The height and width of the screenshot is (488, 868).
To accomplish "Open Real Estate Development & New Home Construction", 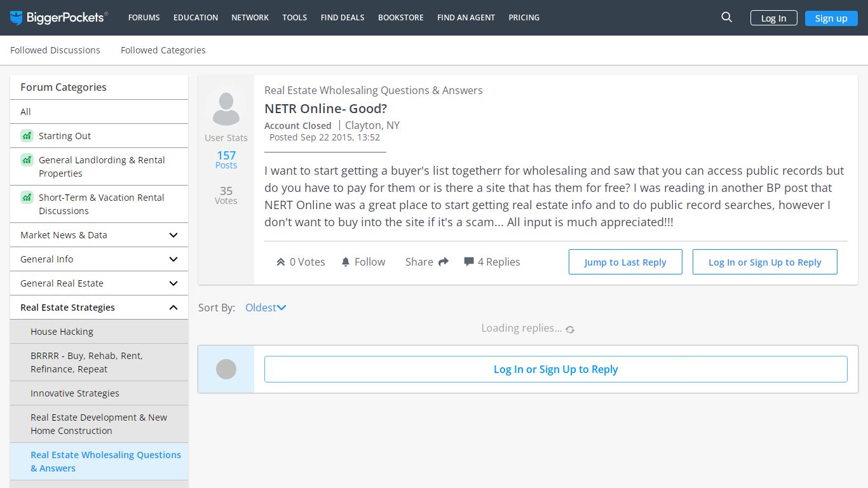I will (x=99, y=424).
